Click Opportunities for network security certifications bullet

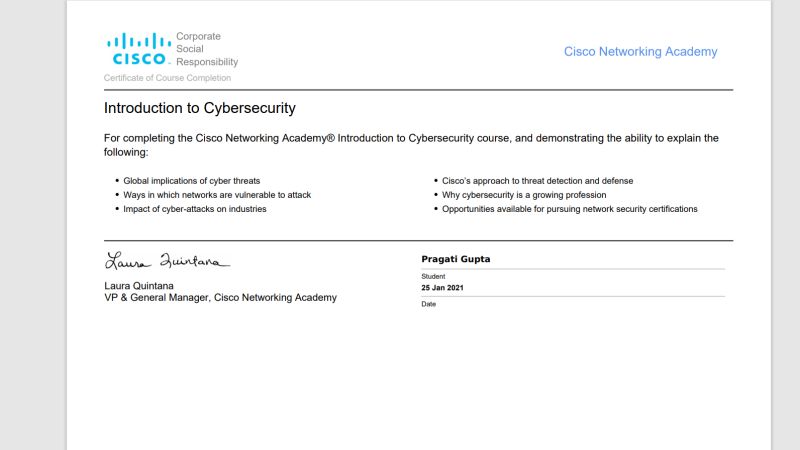569,209
